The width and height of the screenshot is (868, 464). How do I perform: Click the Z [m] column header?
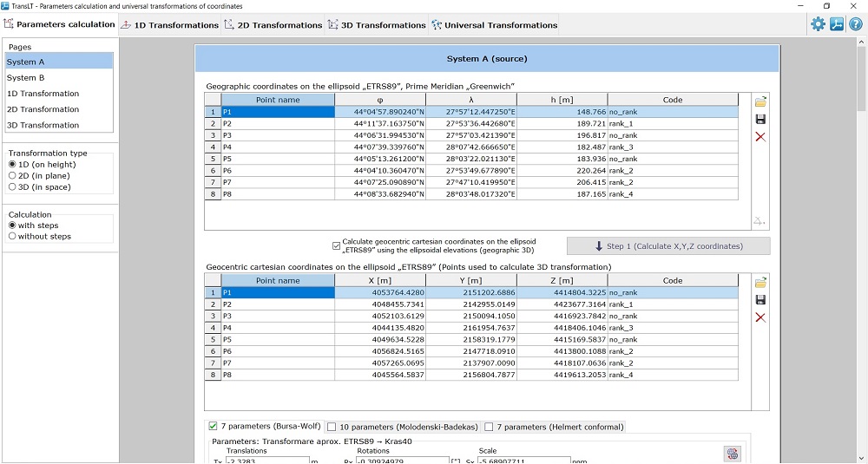[562, 280]
